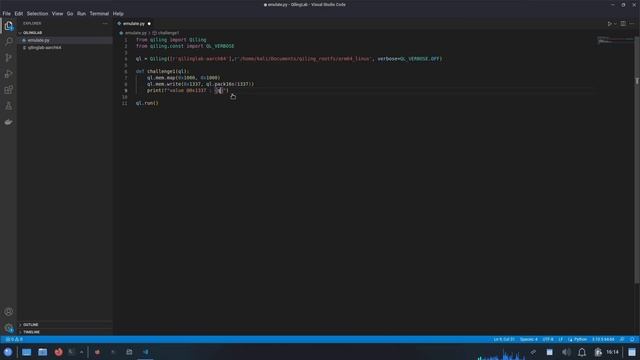Viewport: 640px width, 360px height.
Task: Open the Extensions view
Action: (9, 90)
